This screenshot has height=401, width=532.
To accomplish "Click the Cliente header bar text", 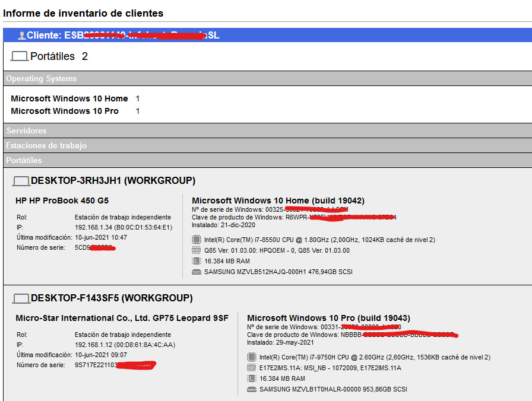I will (123, 35).
